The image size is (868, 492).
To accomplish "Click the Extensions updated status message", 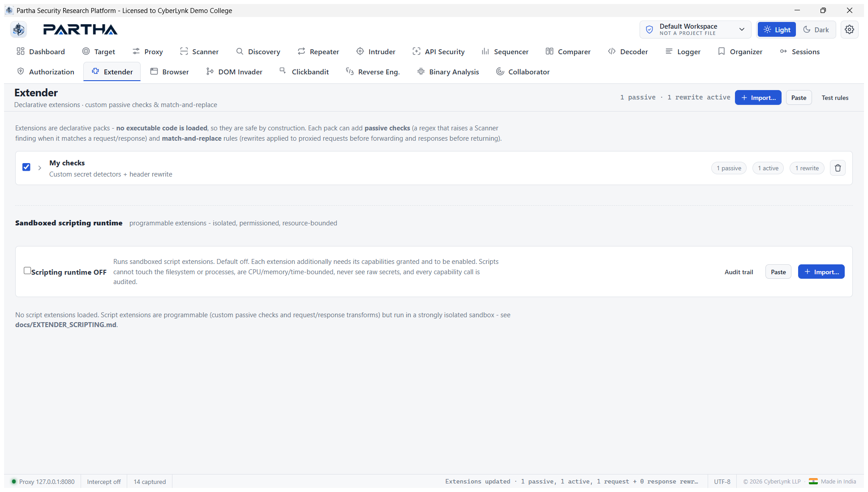I will click(572, 482).
